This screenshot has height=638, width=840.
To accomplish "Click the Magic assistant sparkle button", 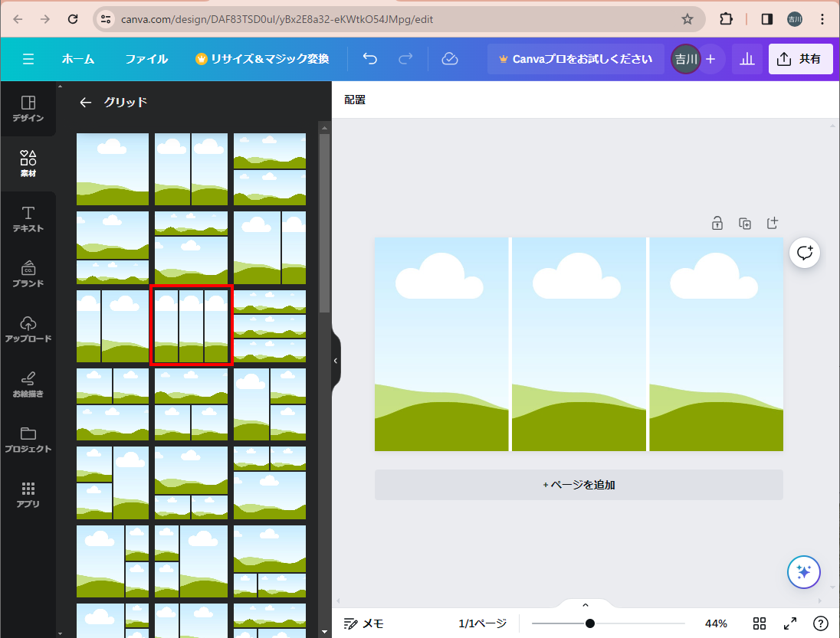I will coord(803,571).
